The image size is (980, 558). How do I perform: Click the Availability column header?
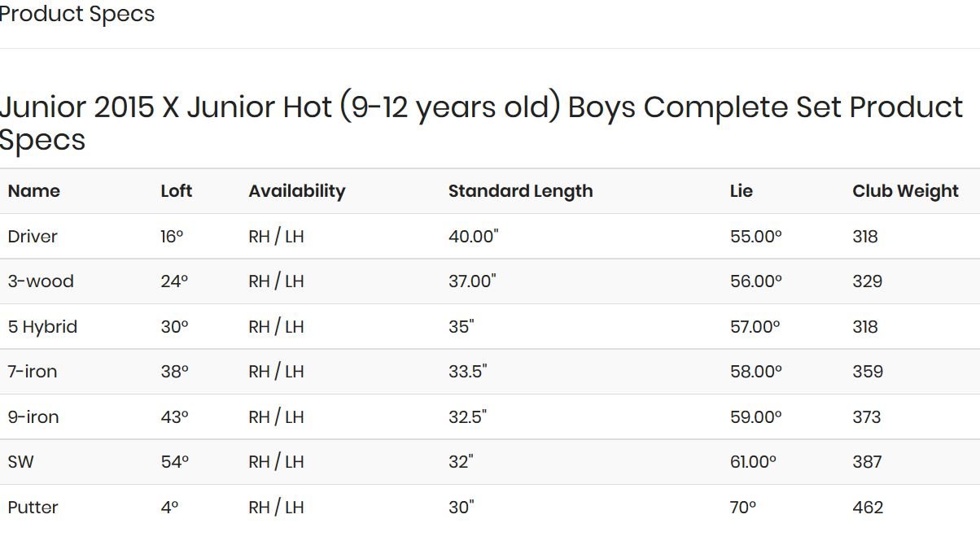297,191
